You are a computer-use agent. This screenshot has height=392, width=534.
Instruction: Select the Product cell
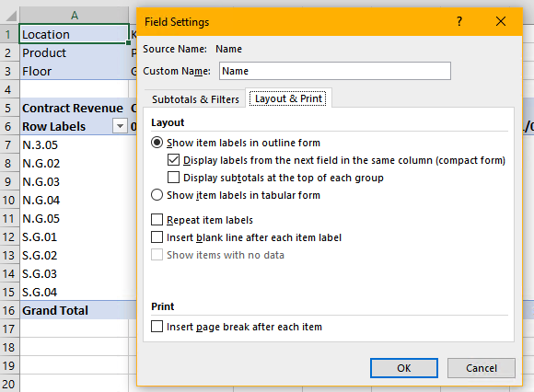(75, 52)
